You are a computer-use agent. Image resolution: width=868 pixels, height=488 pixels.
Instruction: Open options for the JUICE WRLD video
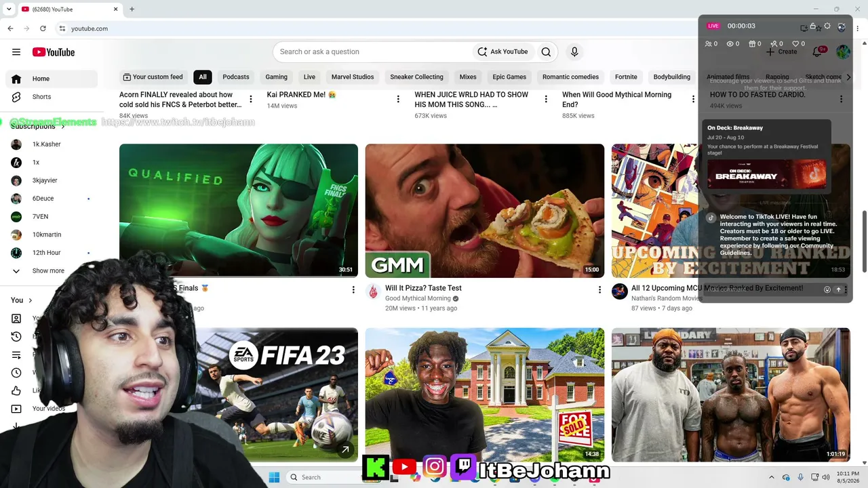(x=546, y=99)
